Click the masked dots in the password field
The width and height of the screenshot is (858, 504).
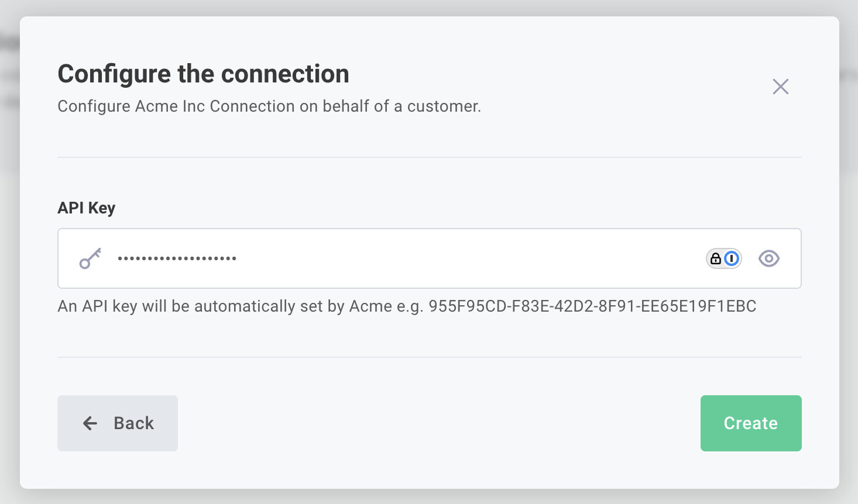(177, 258)
